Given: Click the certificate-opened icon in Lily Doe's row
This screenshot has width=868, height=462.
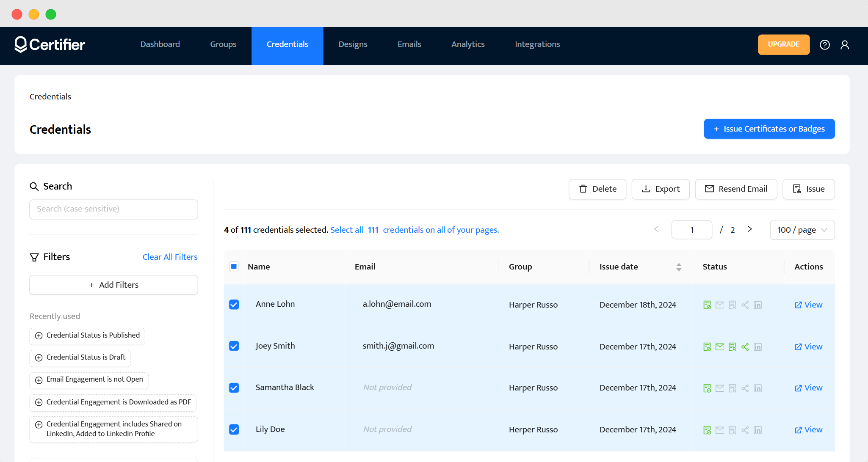Looking at the screenshot, I should 732,430.
